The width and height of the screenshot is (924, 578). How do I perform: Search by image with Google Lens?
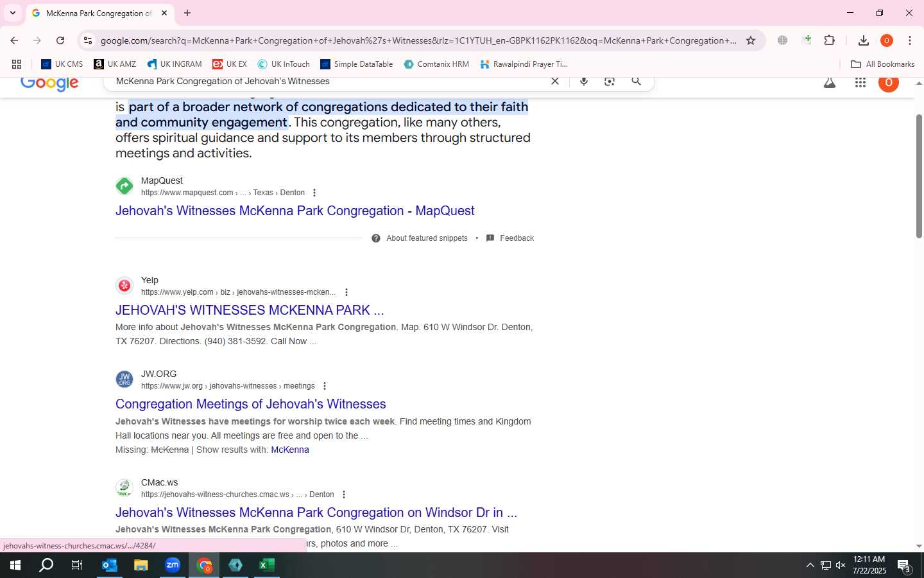coord(610,81)
